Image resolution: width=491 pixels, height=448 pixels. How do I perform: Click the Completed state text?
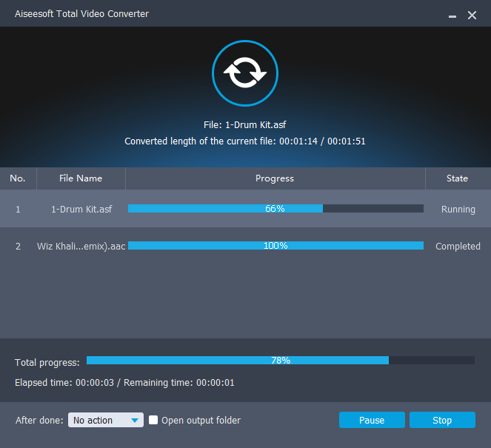(458, 246)
